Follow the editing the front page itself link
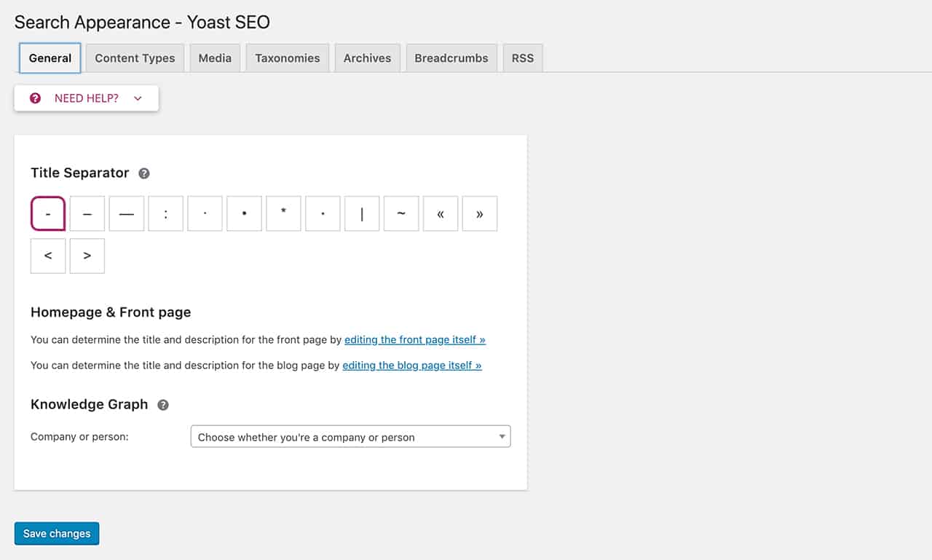932x560 pixels. coord(415,339)
